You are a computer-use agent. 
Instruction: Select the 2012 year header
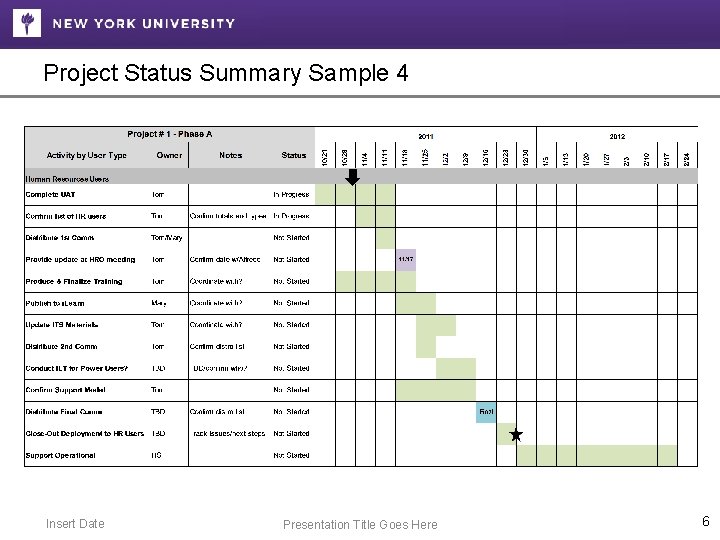tap(617, 135)
